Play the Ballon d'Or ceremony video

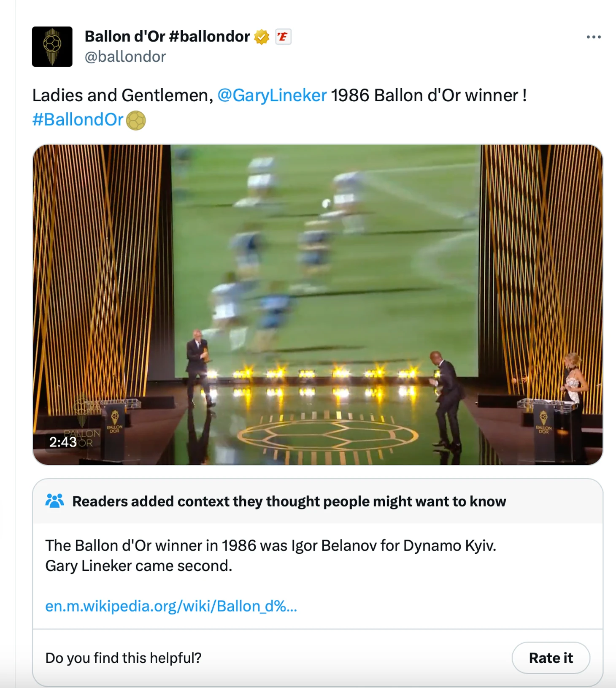click(x=318, y=305)
